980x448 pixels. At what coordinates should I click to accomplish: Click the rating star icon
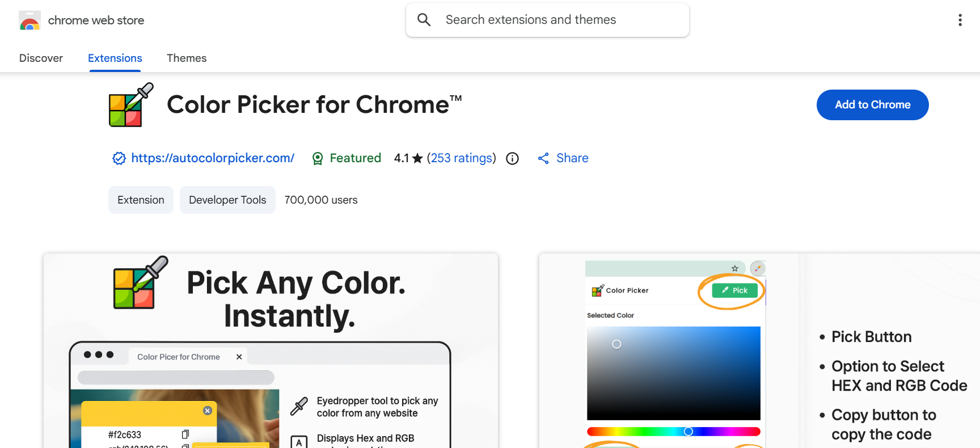point(417,158)
